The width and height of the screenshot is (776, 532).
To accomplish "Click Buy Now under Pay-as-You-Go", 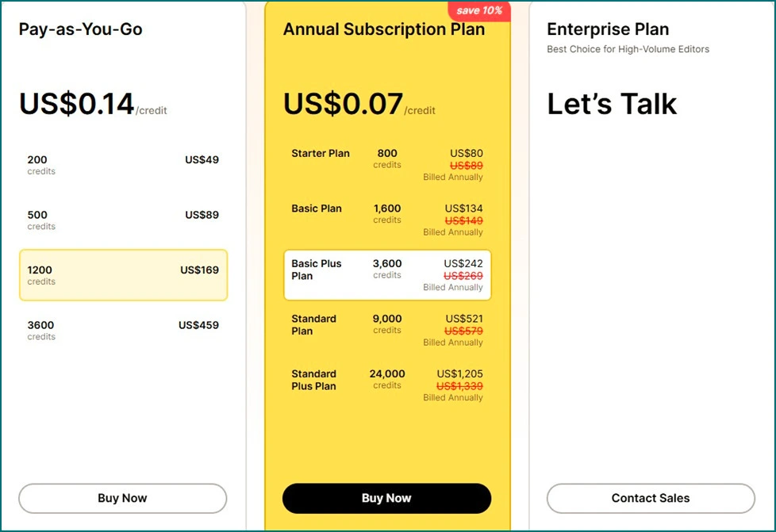I will point(123,499).
